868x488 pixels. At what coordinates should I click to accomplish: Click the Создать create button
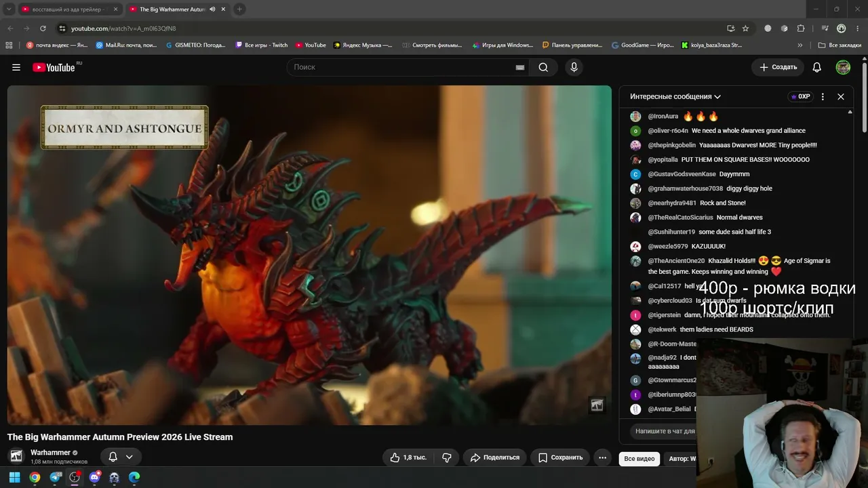click(x=778, y=67)
